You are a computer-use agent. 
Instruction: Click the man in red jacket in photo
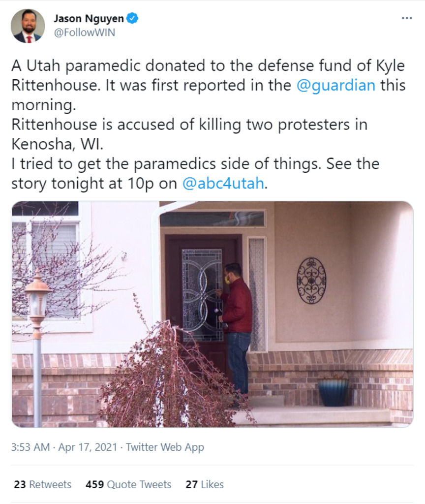pyautogui.click(x=237, y=320)
